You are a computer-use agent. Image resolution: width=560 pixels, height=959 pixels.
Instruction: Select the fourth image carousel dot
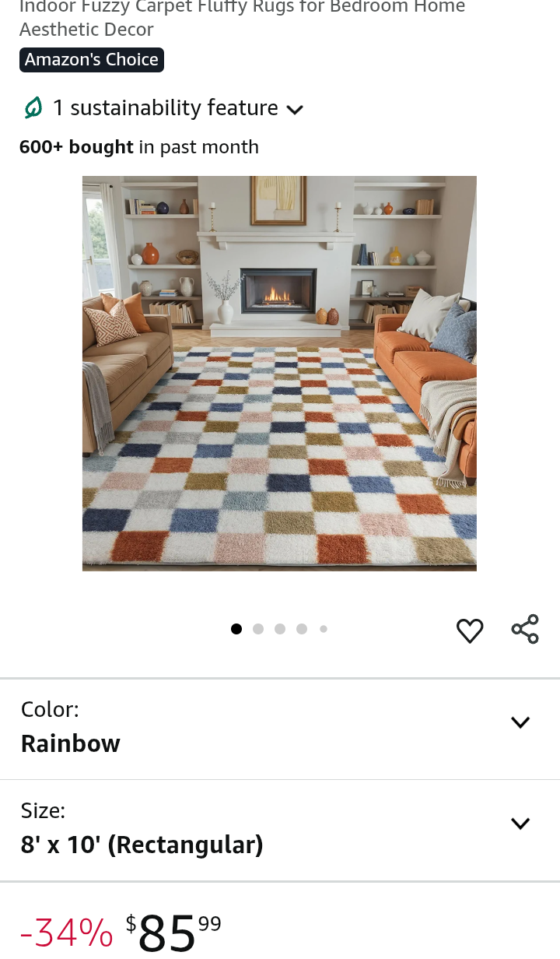click(x=302, y=629)
